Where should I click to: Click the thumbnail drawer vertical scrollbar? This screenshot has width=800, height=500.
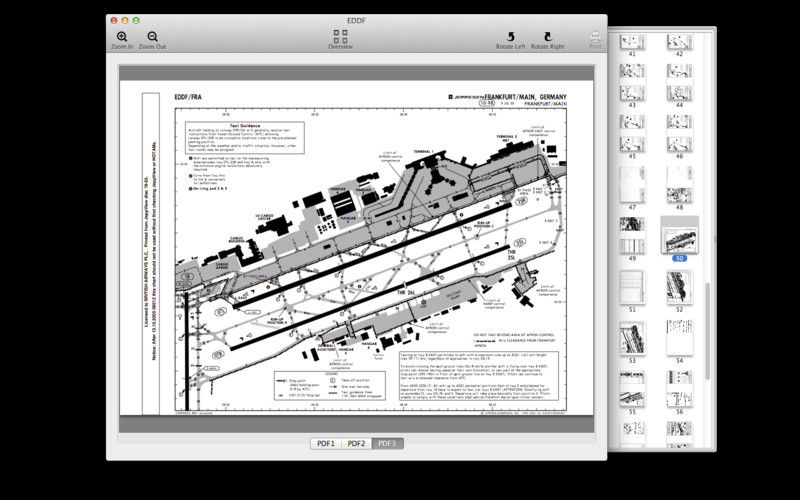[x=708, y=332]
